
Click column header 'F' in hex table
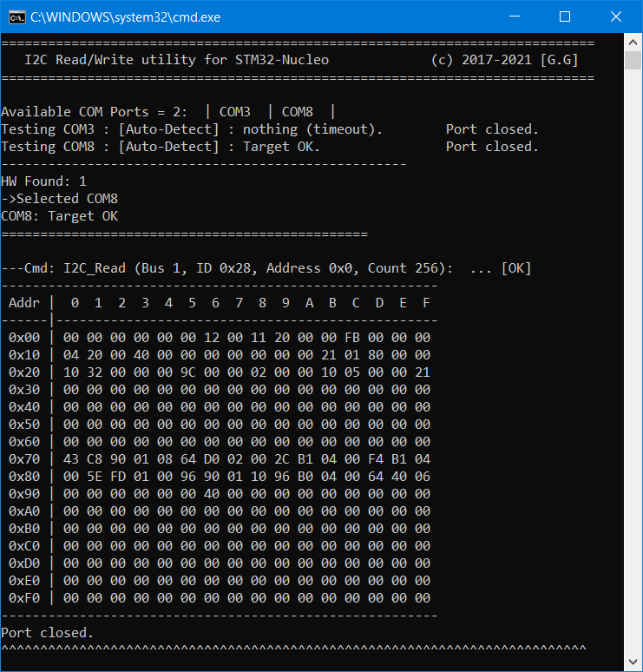[426, 303]
